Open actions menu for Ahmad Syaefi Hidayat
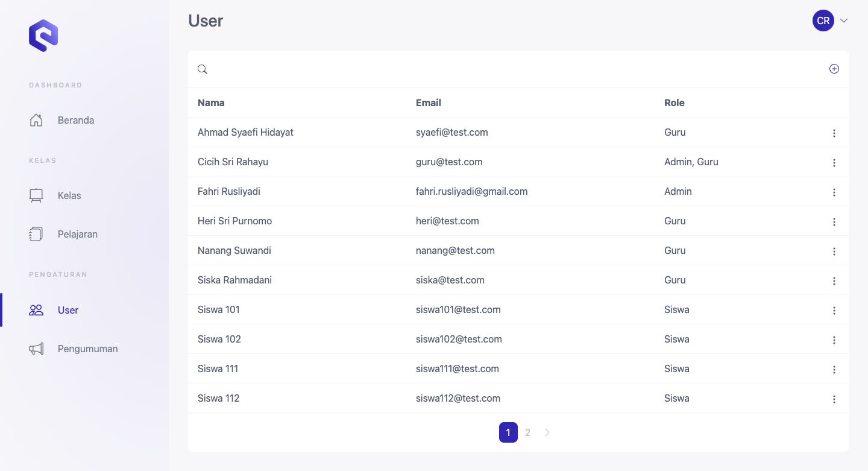This screenshot has width=868, height=471. pos(834,133)
